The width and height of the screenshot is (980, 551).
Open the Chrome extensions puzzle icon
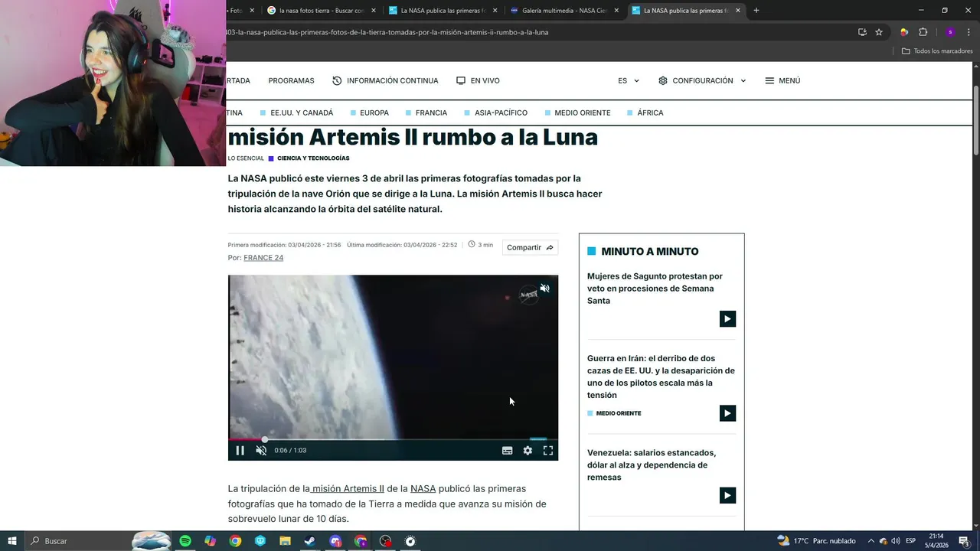coord(923,32)
